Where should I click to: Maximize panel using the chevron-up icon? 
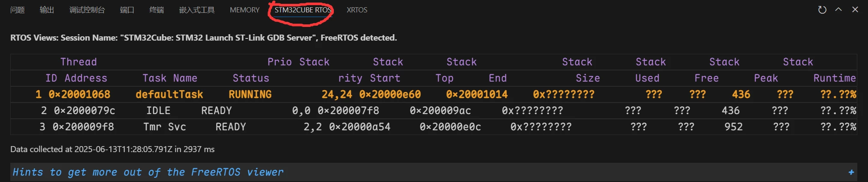click(x=838, y=9)
